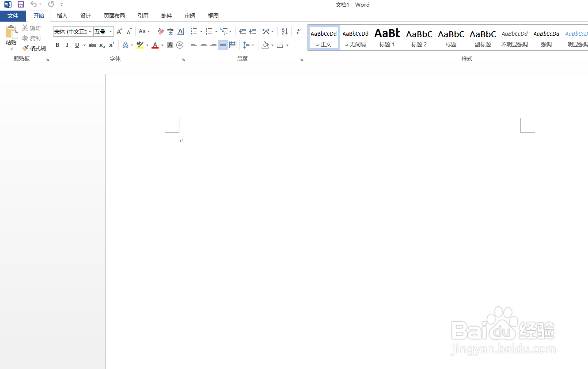
Task: Apply the red font color
Action: tap(155, 45)
